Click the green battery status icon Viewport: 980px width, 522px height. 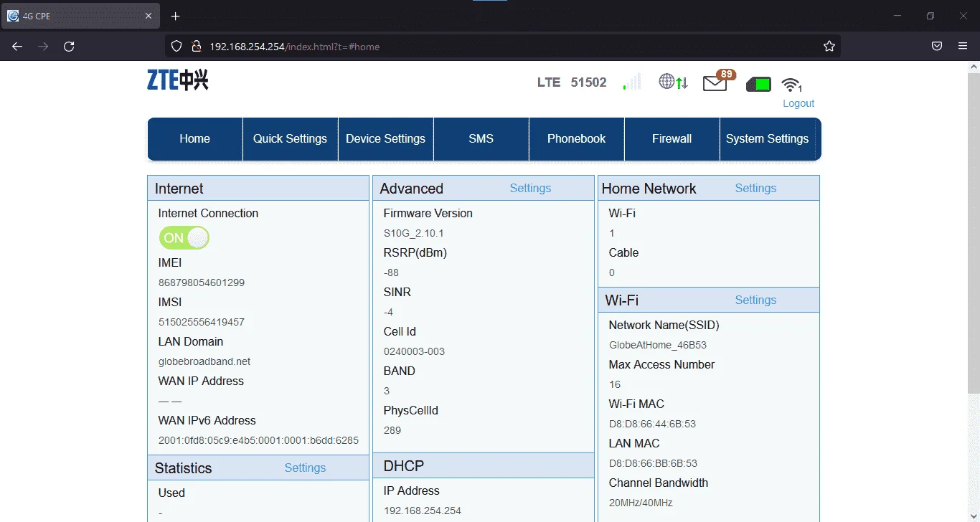pyautogui.click(x=758, y=84)
